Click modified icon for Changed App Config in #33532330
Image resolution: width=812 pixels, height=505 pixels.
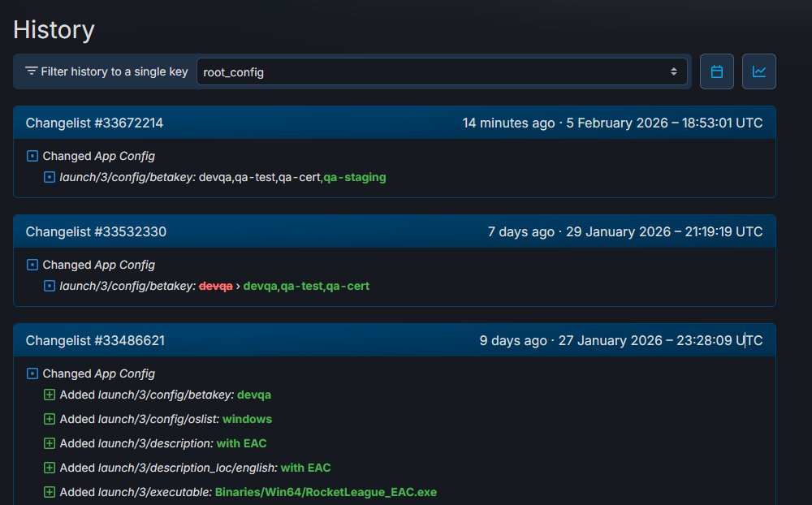coord(32,265)
